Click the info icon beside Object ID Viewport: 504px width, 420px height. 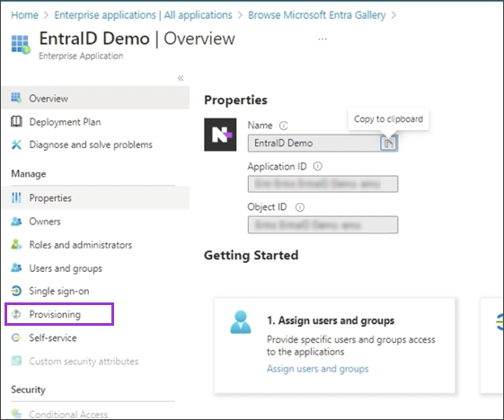pyautogui.click(x=299, y=207)
